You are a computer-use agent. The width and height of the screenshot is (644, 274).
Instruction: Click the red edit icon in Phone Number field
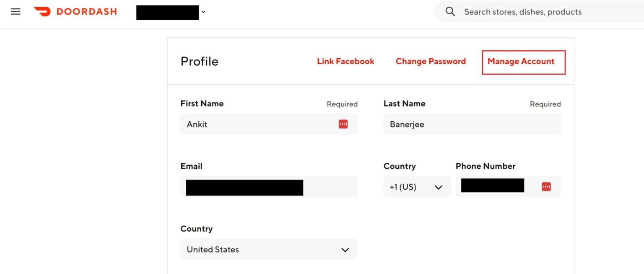(546, 186)
